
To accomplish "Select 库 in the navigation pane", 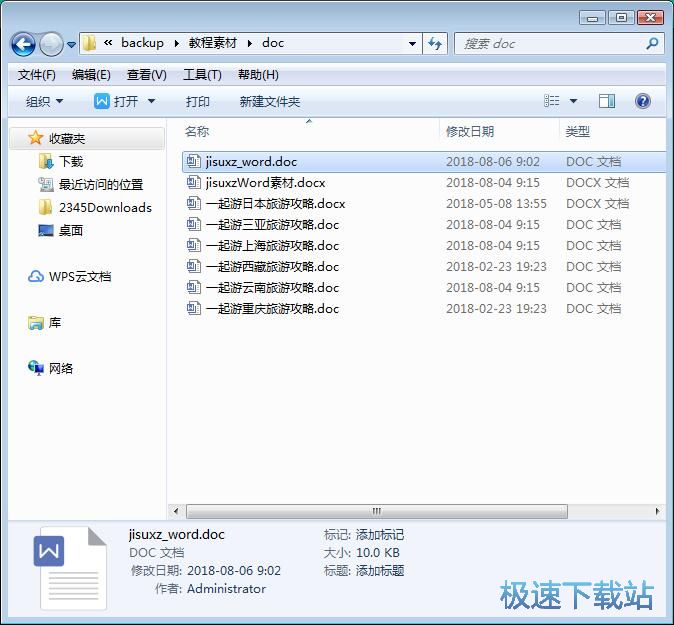I will 55,322.
